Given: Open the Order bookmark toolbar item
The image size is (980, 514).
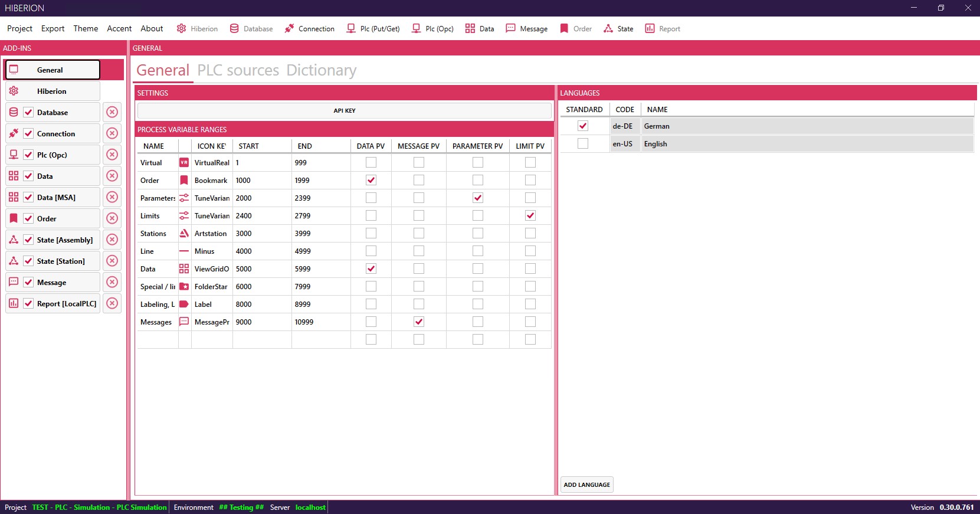Looking at the screenshot, I should [x=575, y=28].
